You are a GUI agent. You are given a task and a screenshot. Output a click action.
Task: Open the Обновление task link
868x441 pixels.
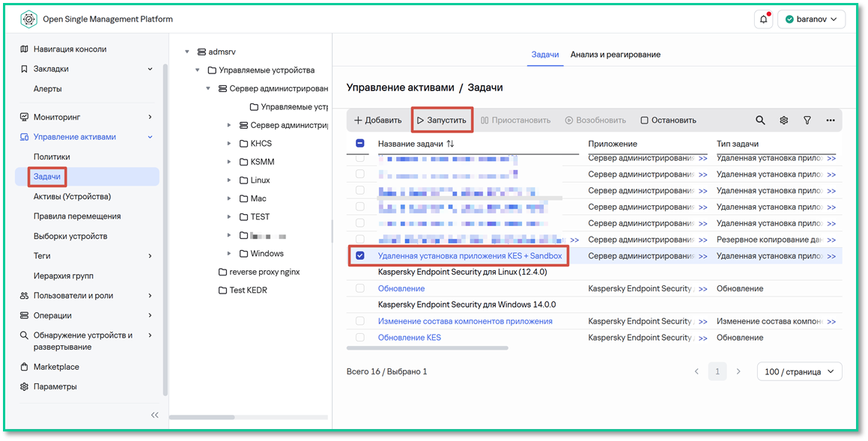pos(401,288)
